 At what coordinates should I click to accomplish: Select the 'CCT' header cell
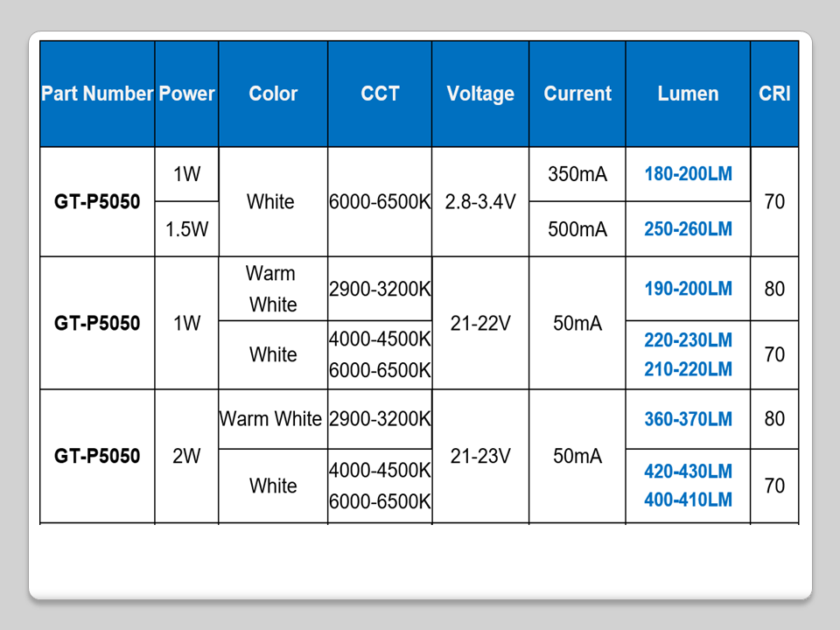point(380,94)
